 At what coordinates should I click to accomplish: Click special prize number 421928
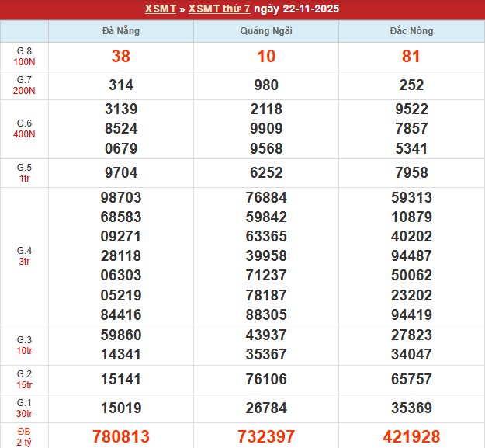click(411, 437)
